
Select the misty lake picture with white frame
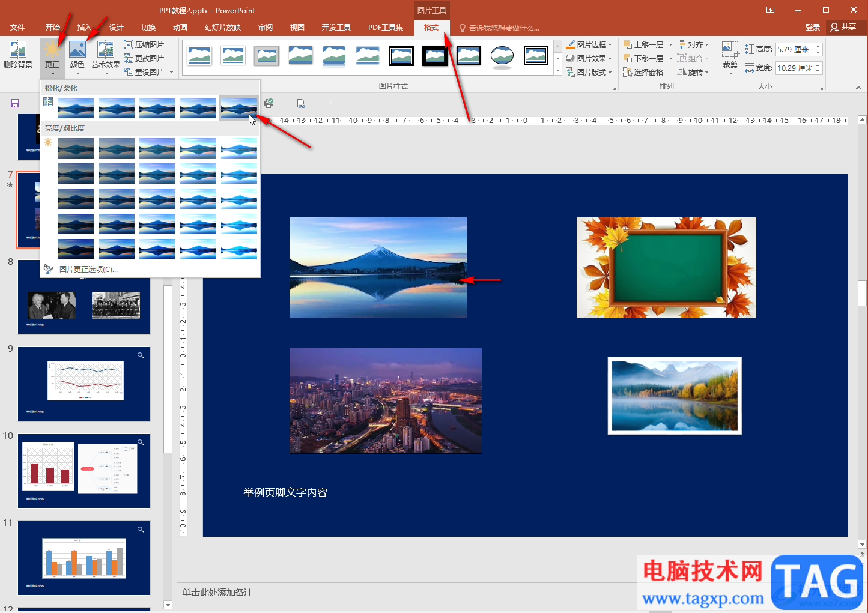click(x=675, y=396)
